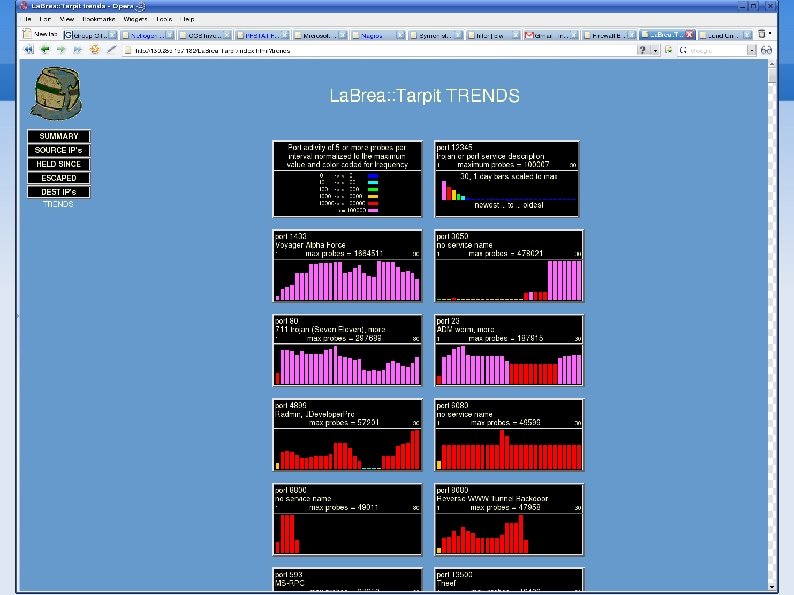Image resolution: width=794 pixels, height=595 pixels.
Task: Click the Google search engine icon
Action: click(683, 50)
